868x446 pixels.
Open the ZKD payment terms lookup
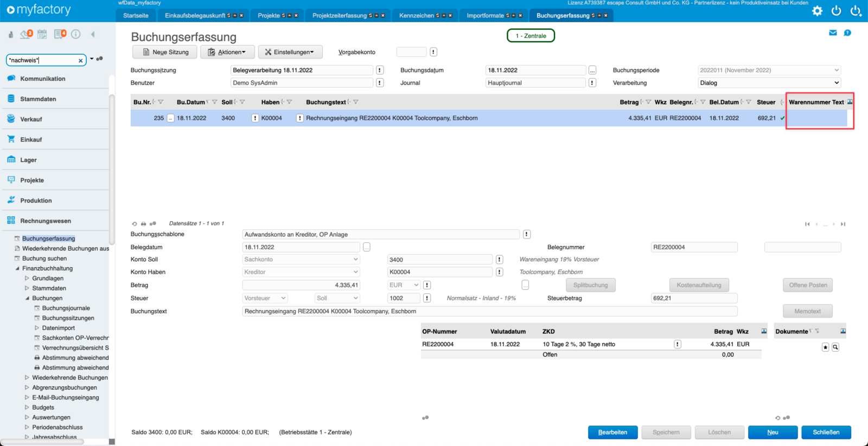coord(677,344)
